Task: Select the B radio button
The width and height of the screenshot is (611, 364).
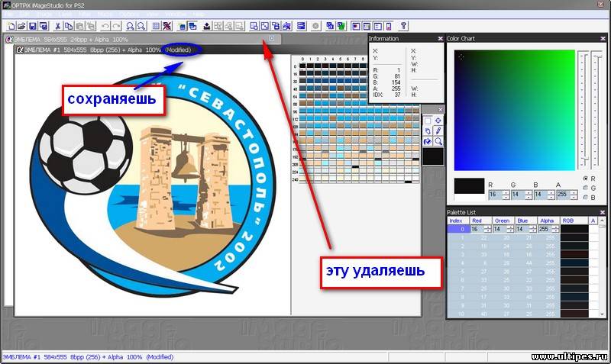Action: (x=585, y=197)
